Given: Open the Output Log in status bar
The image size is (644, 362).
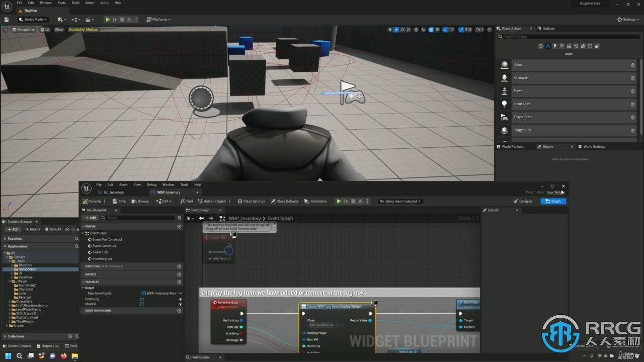Looking at the screenshot, I should click(x=47, y=346).
